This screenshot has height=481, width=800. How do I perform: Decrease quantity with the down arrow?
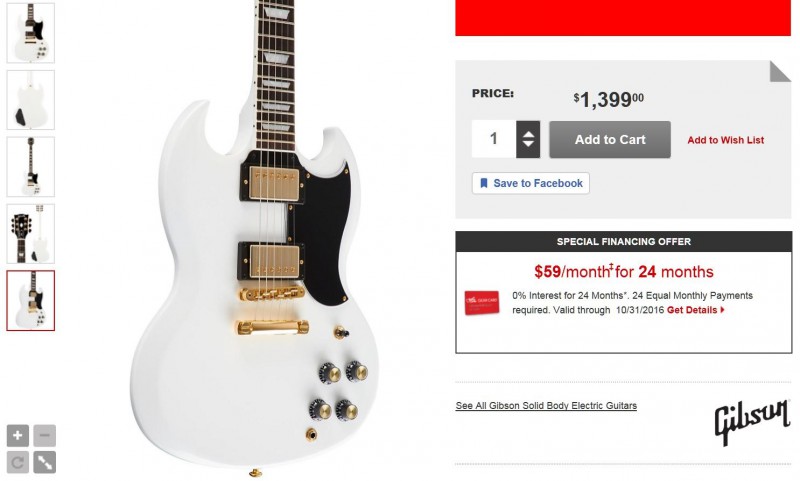528,144
